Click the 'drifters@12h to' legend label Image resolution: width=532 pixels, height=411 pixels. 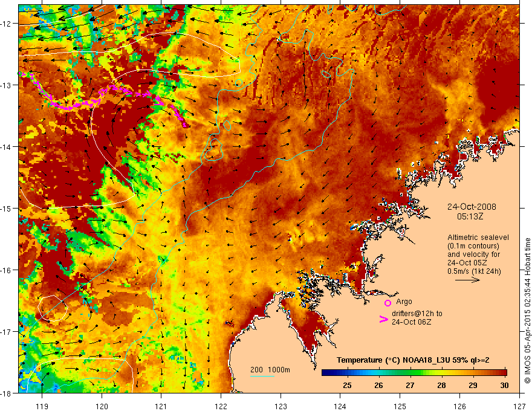click(x=417, y=314)
